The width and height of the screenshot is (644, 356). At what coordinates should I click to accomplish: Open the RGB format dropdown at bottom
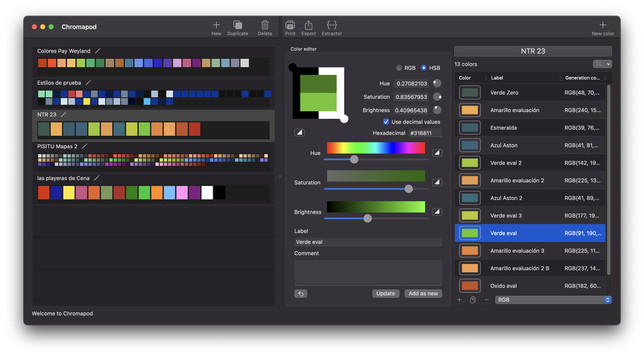pyautogui.click(x=553, y=300)
